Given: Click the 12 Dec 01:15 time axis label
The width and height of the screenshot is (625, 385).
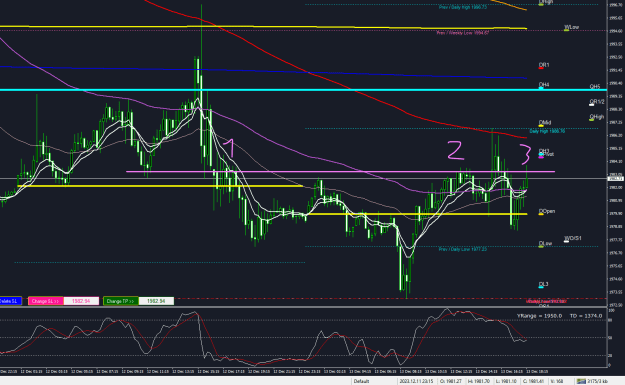Looking at the screenshot, I should (x=31, y=371).
